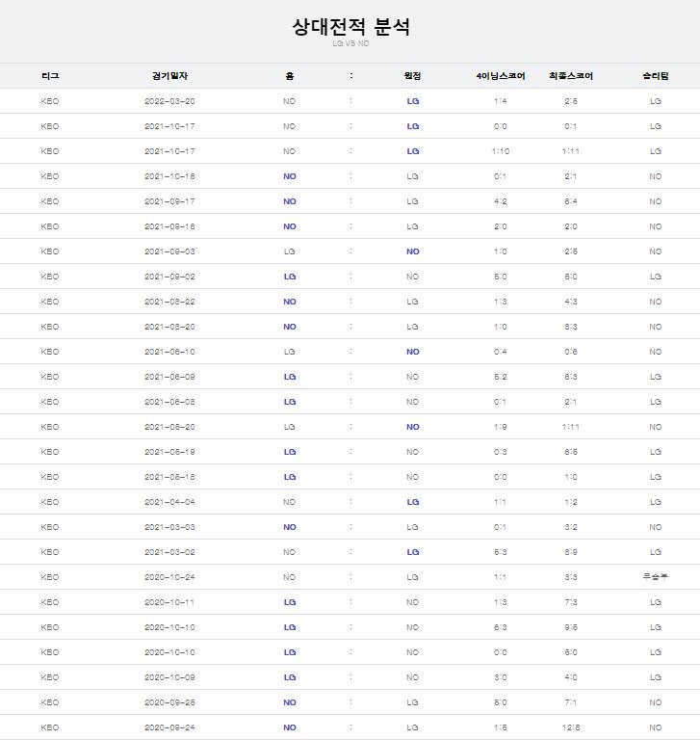The width and height of the screenshot is (700, 740).
Task: Click the 4:3 final score cell
Action: 571,301
